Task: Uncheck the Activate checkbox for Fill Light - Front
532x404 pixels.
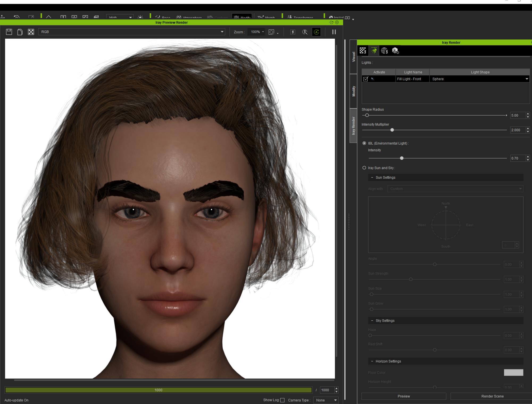Action: [366, 79]
